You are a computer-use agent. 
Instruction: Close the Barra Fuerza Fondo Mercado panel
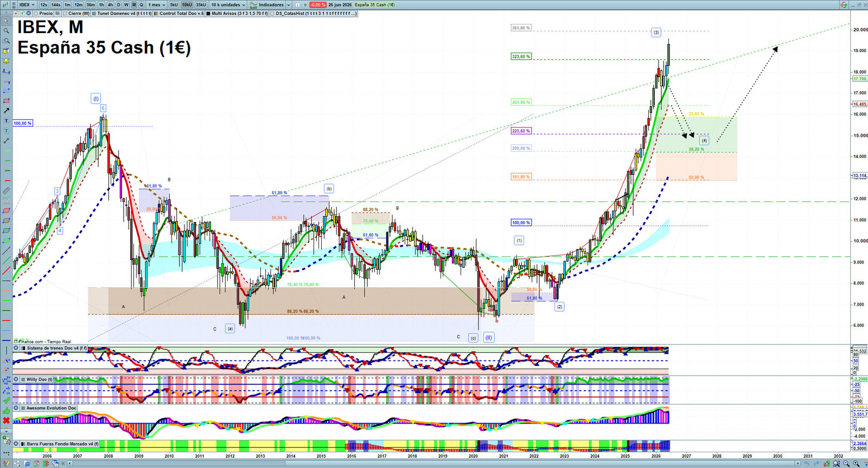point(16,444)
